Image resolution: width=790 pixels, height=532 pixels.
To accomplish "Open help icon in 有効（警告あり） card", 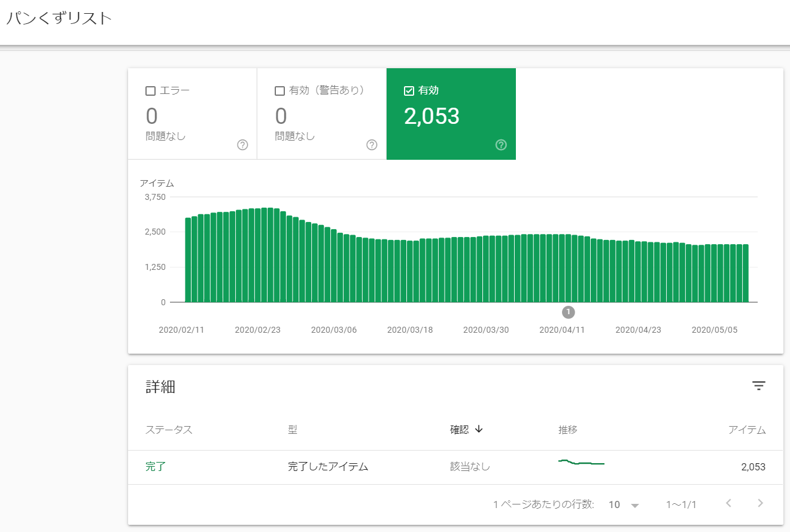I will click(372, 145).
